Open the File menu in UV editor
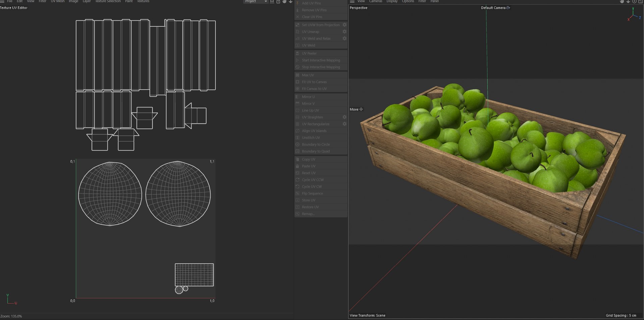Screen dimensions: 644x320 click(10, 1)
